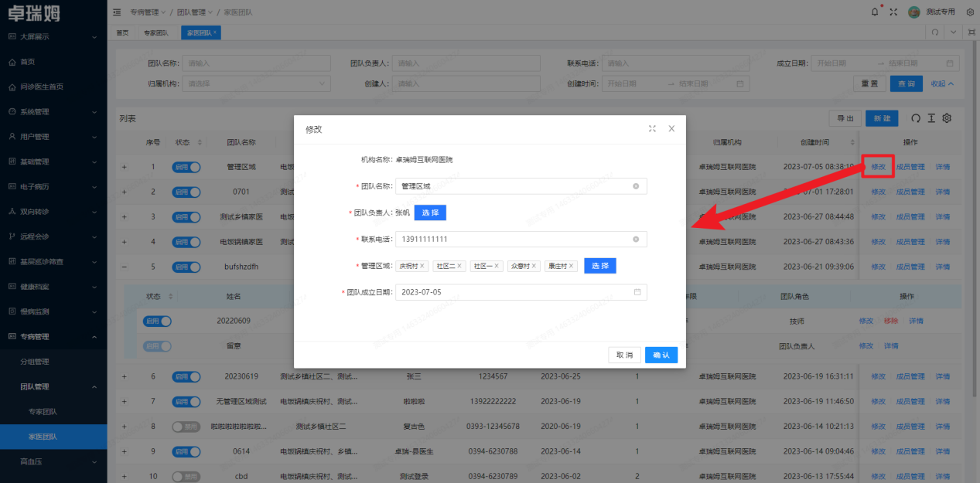The height and width of the screenshot is (483, 980).
Task: Expand row 10 cbd with its plus sign
Action: pyautogui.click(x=124, y=477)
